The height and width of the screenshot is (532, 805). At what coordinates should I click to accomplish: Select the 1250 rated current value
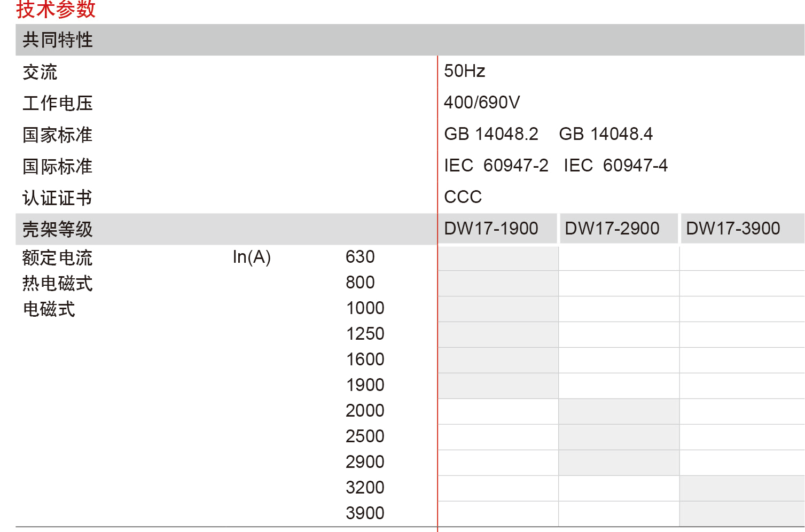365,334
